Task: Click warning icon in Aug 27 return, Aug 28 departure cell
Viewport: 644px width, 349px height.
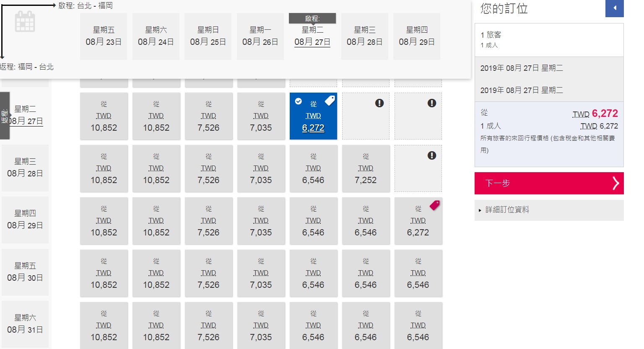Action: pyautogui.click(x=379, y=103)
